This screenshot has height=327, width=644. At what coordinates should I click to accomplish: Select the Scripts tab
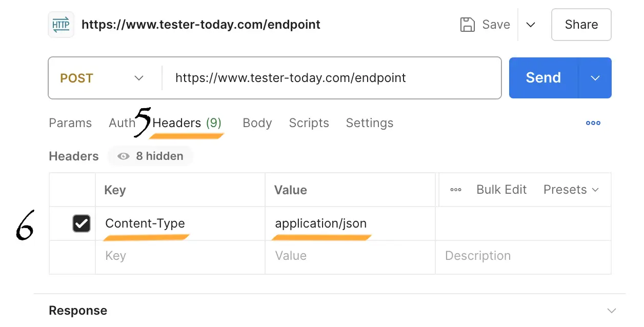click(x=309, y=123)
